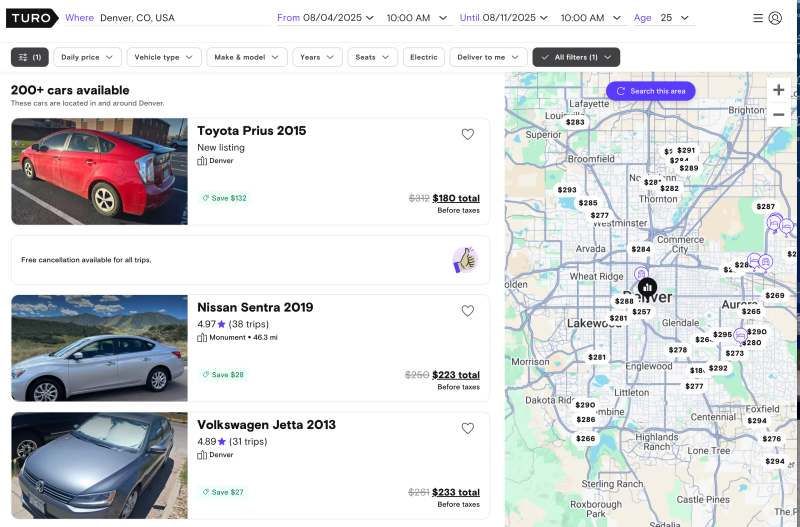Screen dimensions: 800x527
Task: Favorite the Volkswagen Jetta 2013 heart
Action: 468,429
